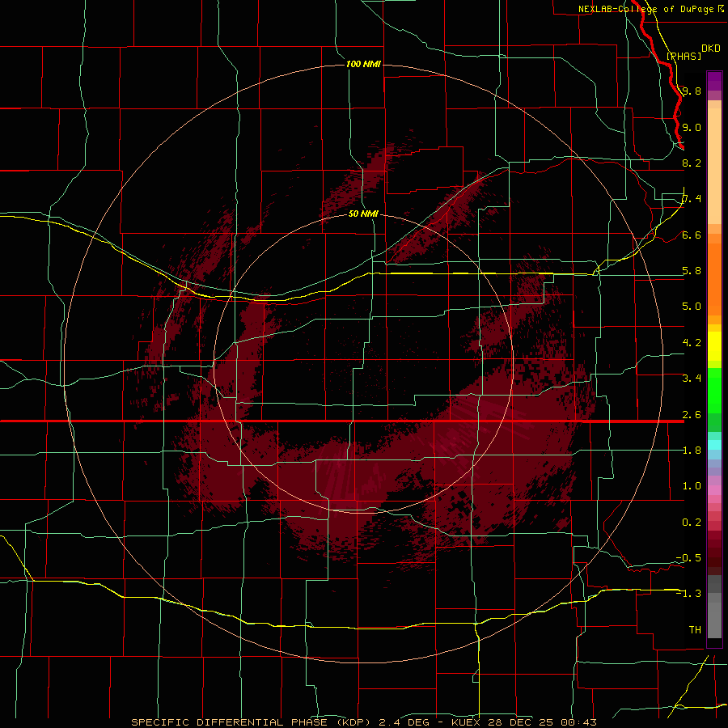Pick the orange segment of the color bar

coord(714,278)
